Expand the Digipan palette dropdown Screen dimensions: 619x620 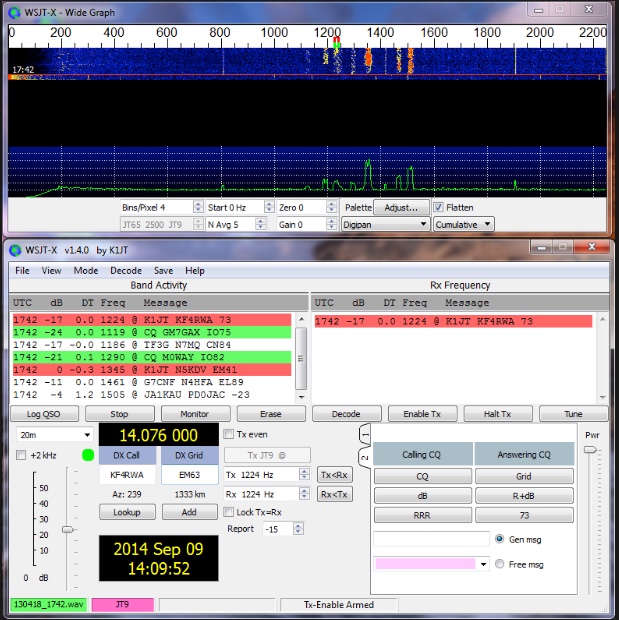click(385, 225)
